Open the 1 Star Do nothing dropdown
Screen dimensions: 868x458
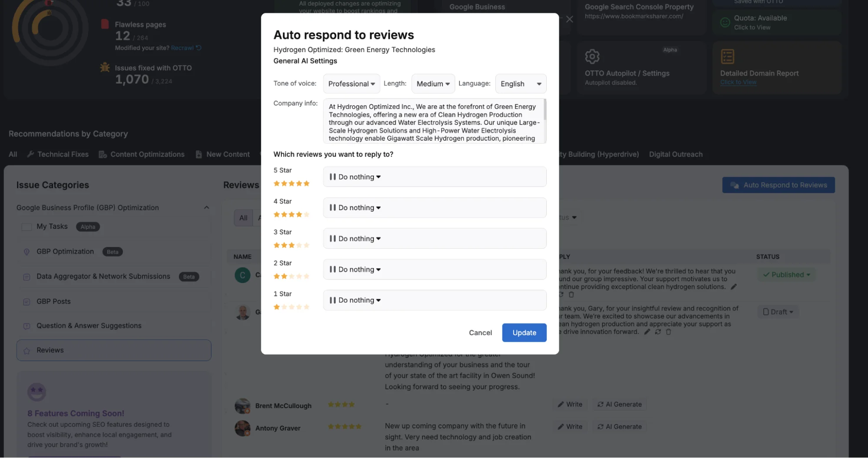tap(435, 300)
